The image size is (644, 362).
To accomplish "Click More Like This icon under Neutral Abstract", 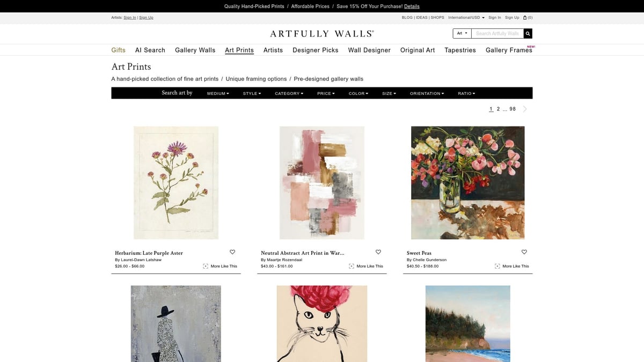I will (x=352, y=266).
